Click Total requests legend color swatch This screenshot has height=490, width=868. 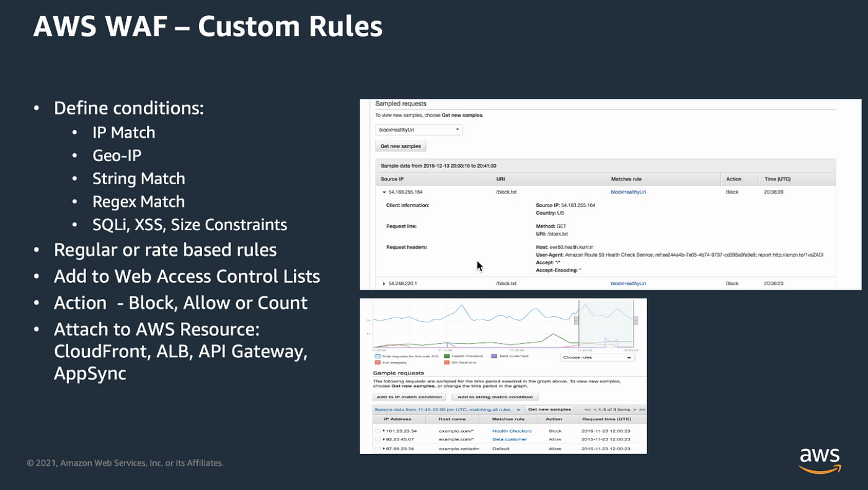tap(378, 356)
